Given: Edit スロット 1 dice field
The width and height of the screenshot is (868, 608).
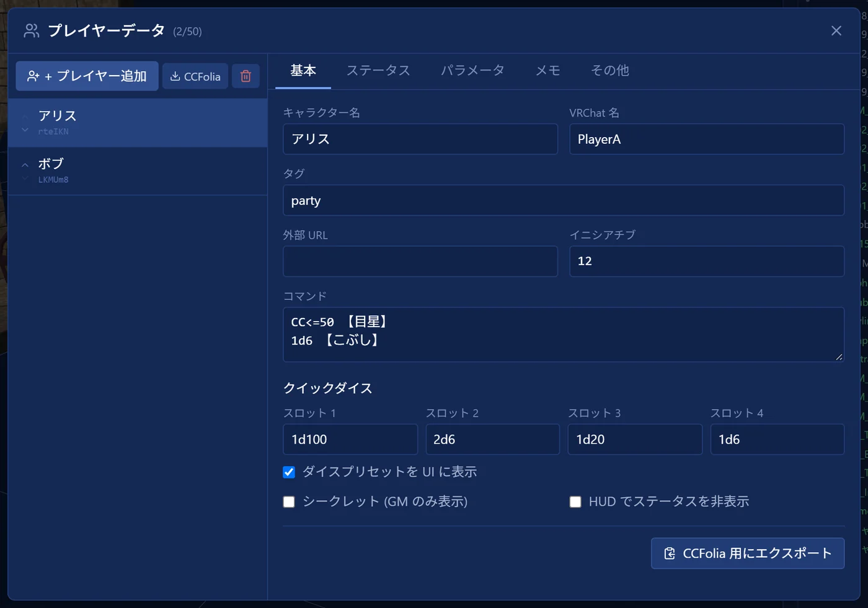Looking at the screenshot, I should 350,439.
